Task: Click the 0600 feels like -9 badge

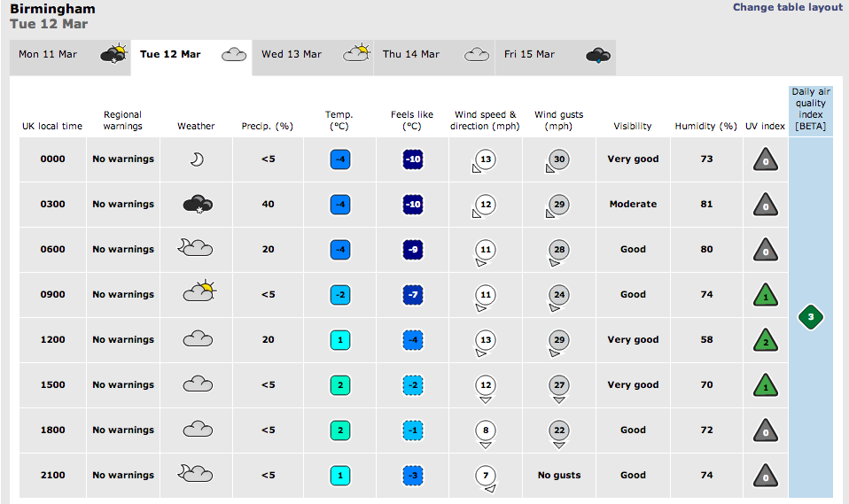Action: pyautogui.click(x=413, y=250)
